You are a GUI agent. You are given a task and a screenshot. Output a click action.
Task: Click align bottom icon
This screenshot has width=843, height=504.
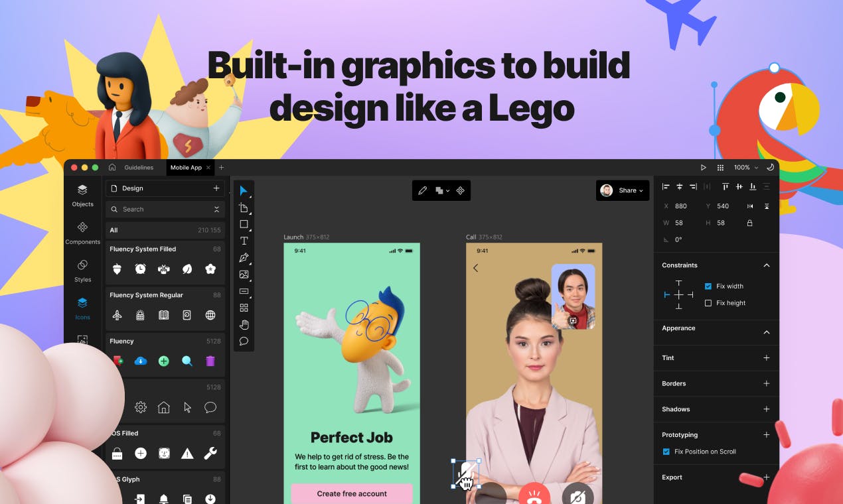[x=753, y=187]
